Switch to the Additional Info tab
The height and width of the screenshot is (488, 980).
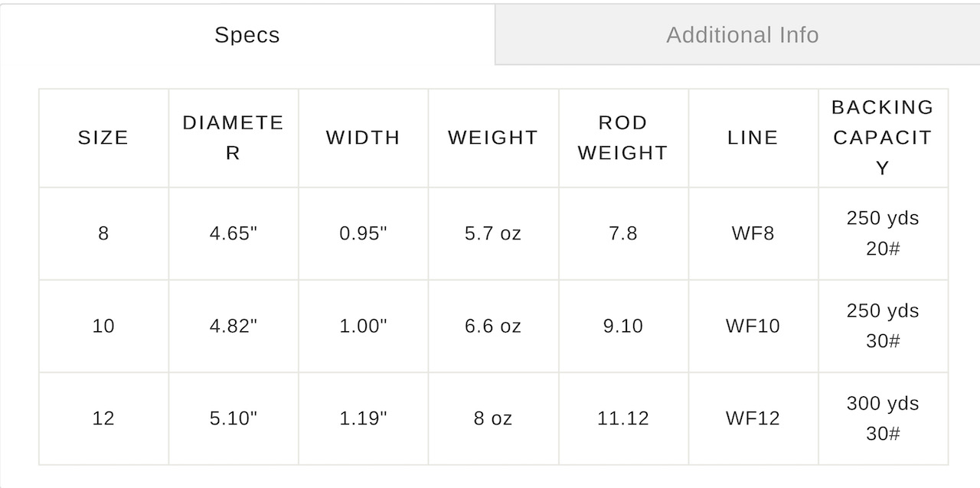point(742,35)
